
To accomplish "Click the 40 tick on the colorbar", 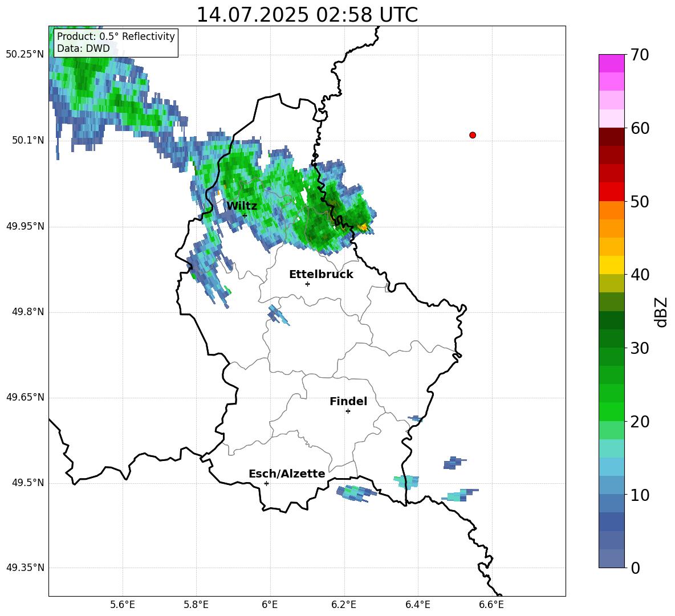I will pyautogui.click(x=640, y=275).
